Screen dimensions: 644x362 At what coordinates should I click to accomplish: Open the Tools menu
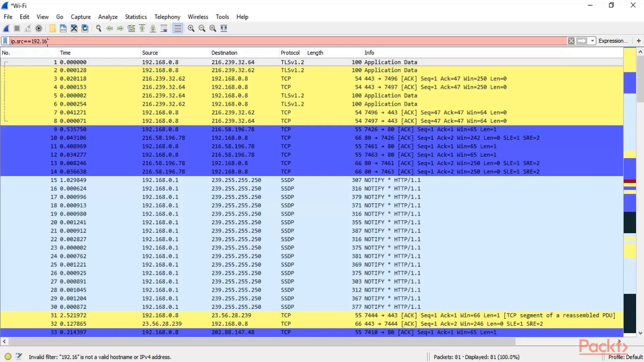pos(222,17)
